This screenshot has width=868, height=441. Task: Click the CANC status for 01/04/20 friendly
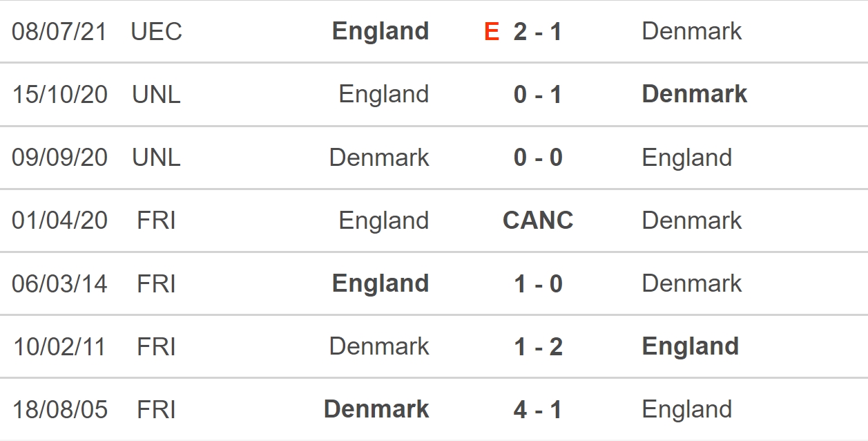538,220
